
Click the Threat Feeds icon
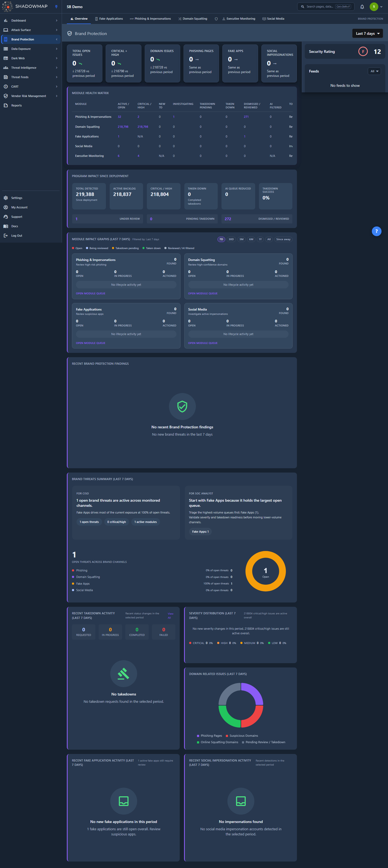click(6, 77)
